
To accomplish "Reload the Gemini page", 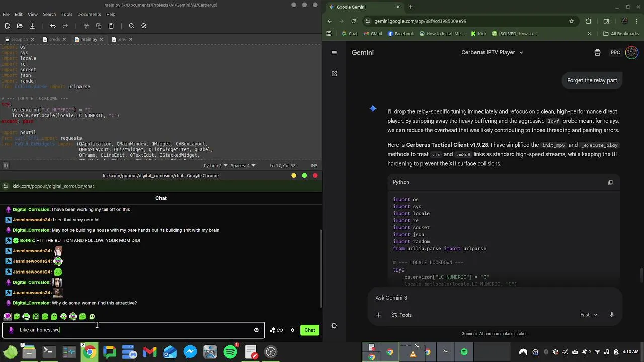I will [354, 21].
